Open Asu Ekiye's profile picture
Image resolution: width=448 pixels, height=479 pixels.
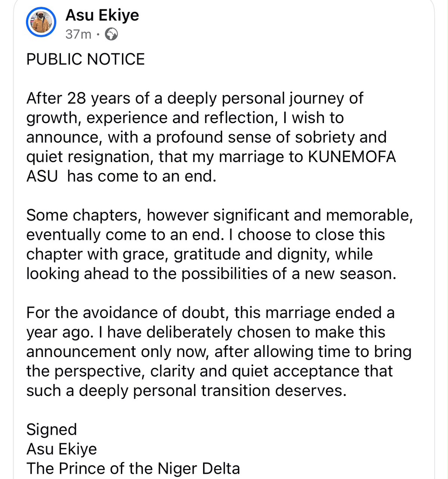coord(41,22)
